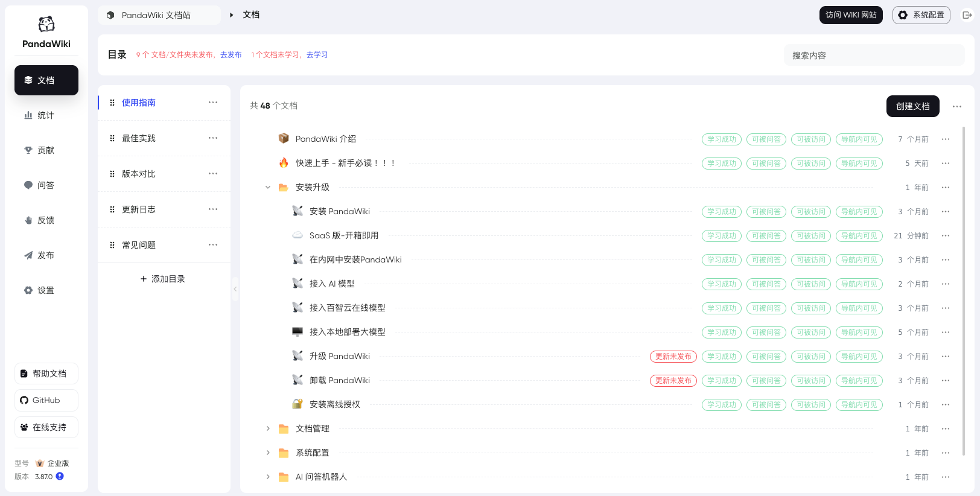Open the 设置 sidebar section
The height and width of the screenshot is (496, 980).
(x=46, y=290)
